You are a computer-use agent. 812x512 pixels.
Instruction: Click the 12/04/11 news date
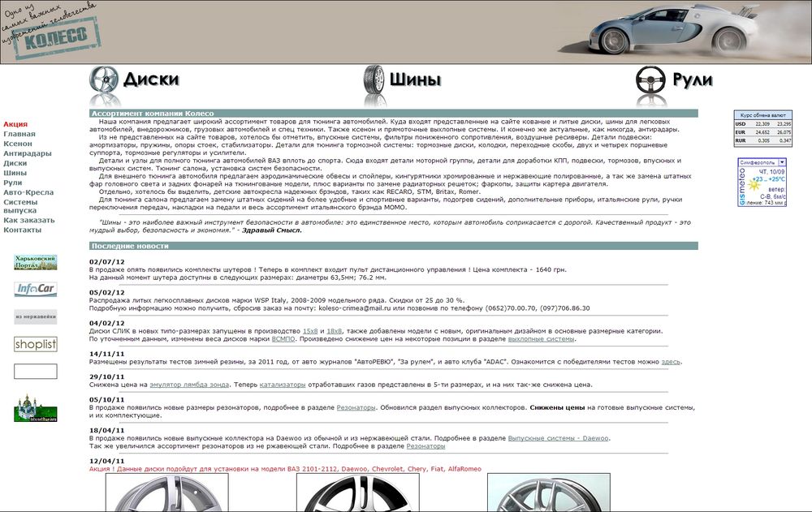tap(106, 461)
